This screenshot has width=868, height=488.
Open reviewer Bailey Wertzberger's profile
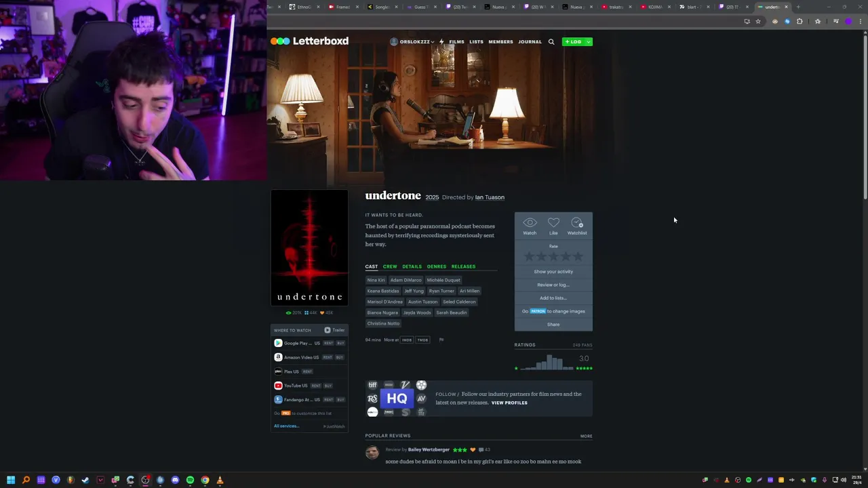(x=429, y=449)
